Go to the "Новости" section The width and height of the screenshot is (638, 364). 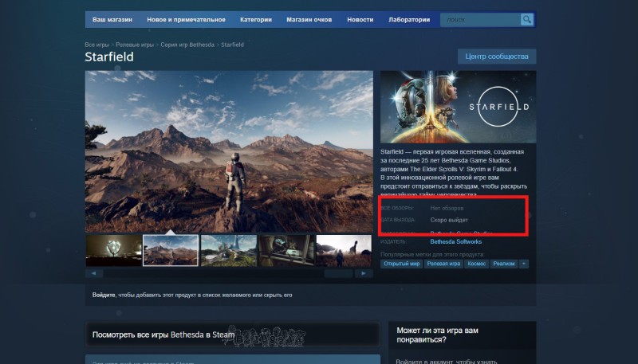click(x=360, y=19)
